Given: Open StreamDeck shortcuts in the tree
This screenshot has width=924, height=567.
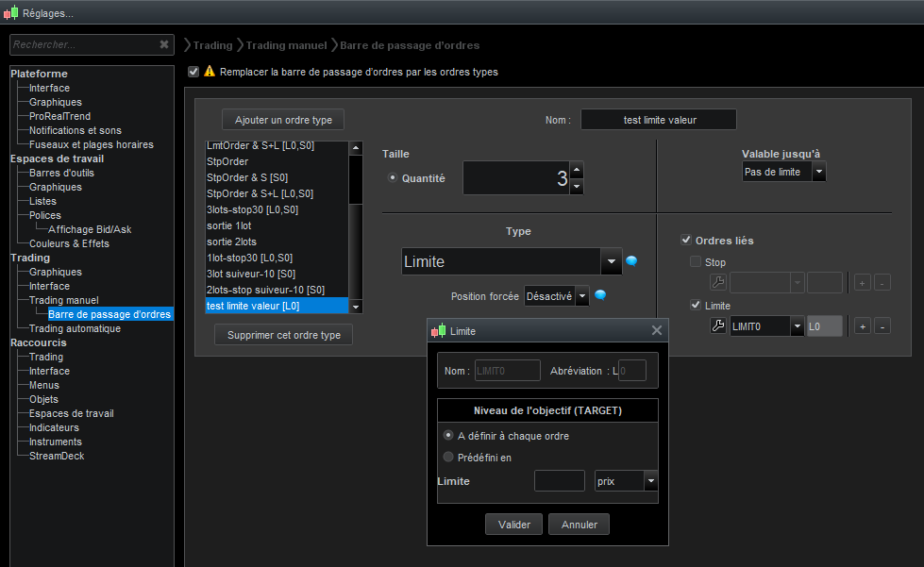Looking at the screenshot, I should [x=57, y=456].
